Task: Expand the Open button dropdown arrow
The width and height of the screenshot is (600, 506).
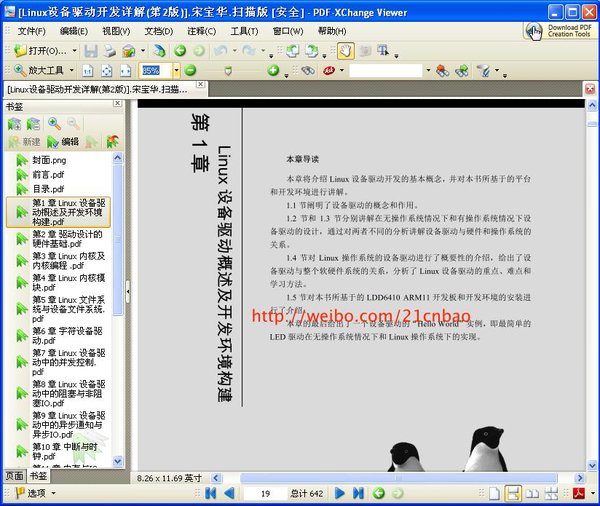Action: 75,51
